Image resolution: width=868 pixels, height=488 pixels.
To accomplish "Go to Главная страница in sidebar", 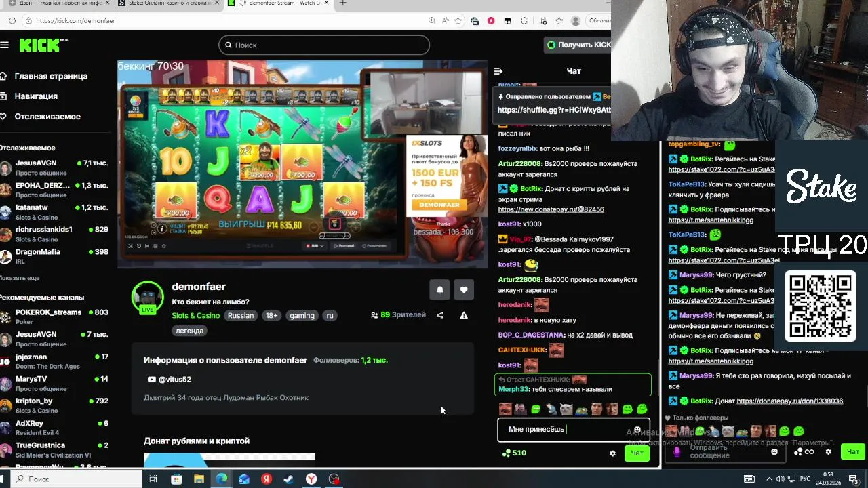I will tap(44, 76).
